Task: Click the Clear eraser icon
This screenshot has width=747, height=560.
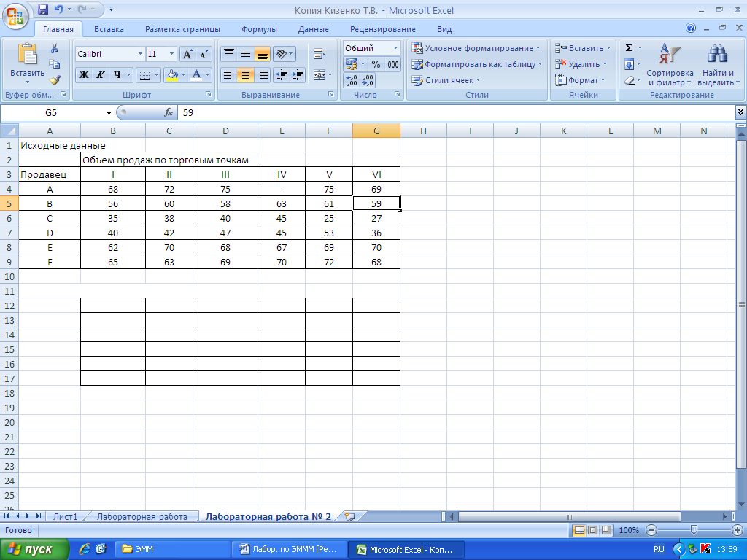Action: [630, 80]
